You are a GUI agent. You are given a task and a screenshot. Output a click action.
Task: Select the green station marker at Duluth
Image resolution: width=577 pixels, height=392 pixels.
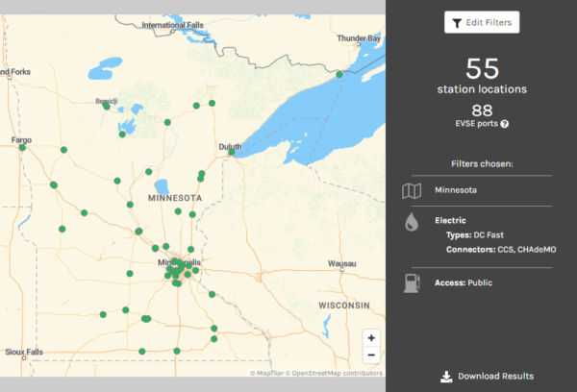click(231, 152)
